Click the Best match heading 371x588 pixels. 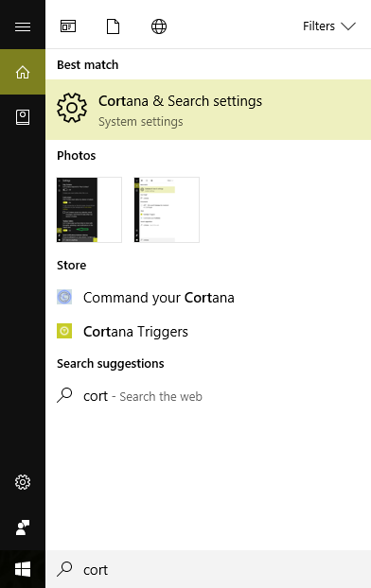point(87,65)
